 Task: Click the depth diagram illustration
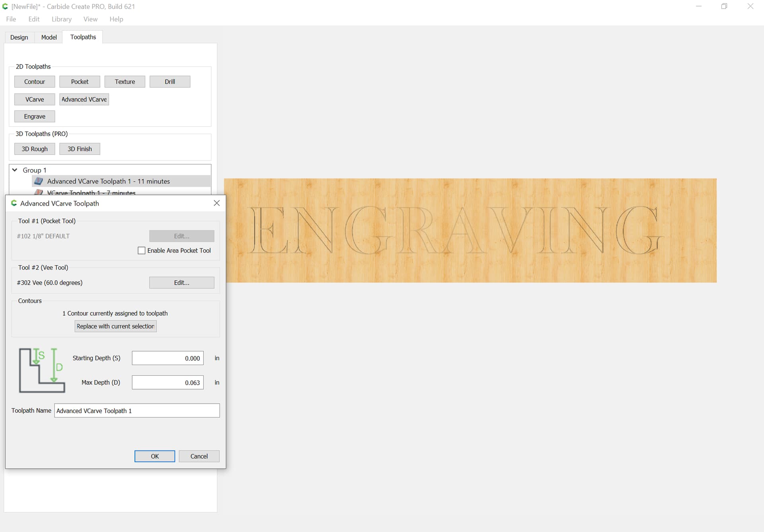(42, 370)
